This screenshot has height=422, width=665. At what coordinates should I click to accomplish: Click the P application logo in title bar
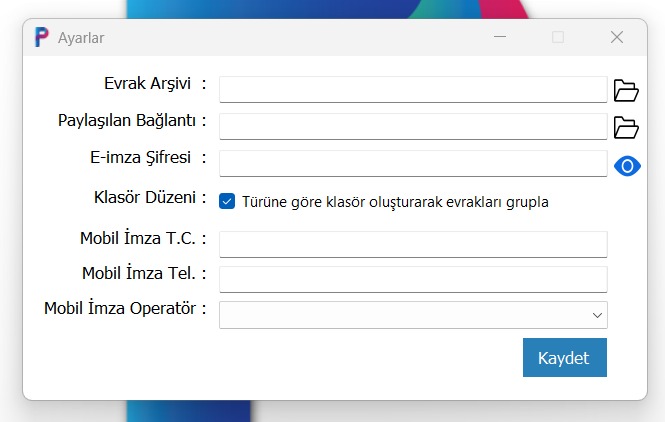click(x=41, y=37)
